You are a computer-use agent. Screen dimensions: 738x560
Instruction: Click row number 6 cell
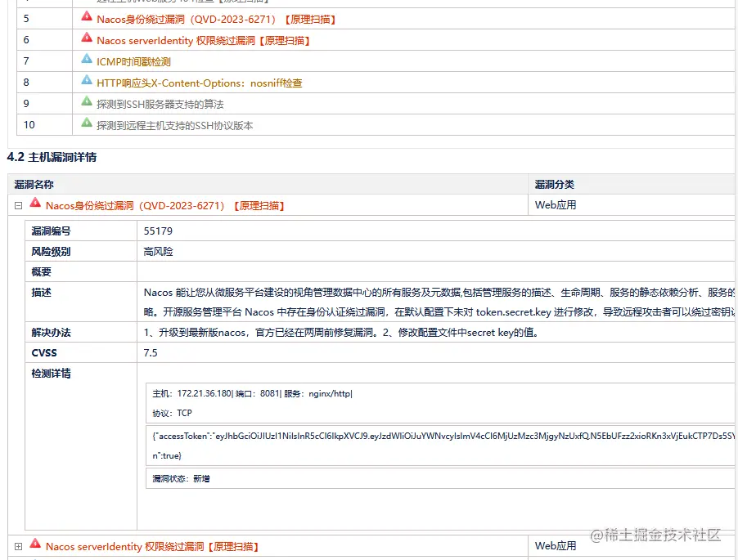pyautogui.click(x=44, y=39)
